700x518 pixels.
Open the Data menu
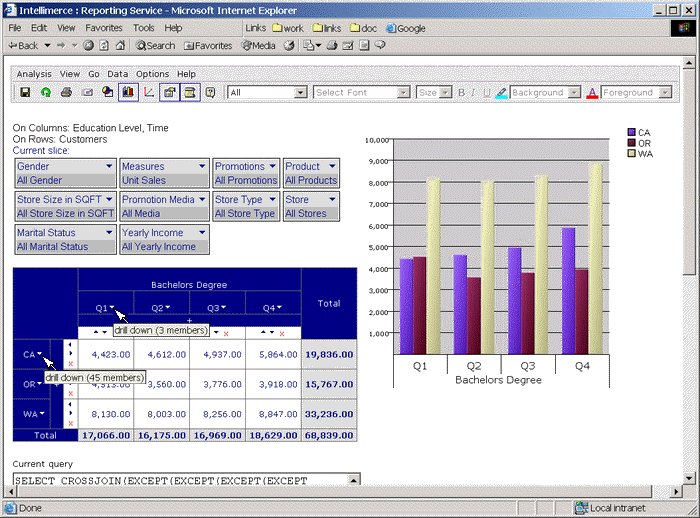pos(117,74)
